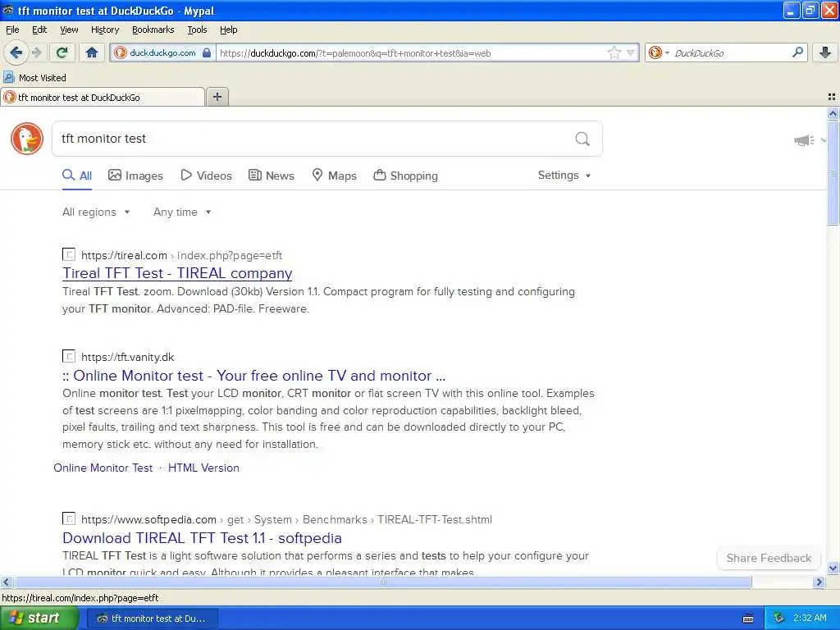Viewport: 840px width, 630px height.
Task: Click the https://tft.vanity.dk result URL
Action: tap(127, 358)
